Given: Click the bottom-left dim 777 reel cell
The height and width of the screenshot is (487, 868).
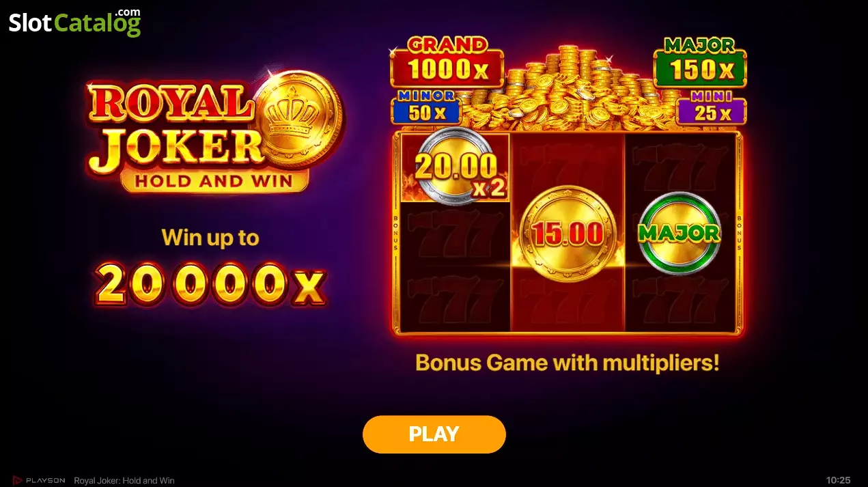Looking at the screenshot, I should coord(455,299).
